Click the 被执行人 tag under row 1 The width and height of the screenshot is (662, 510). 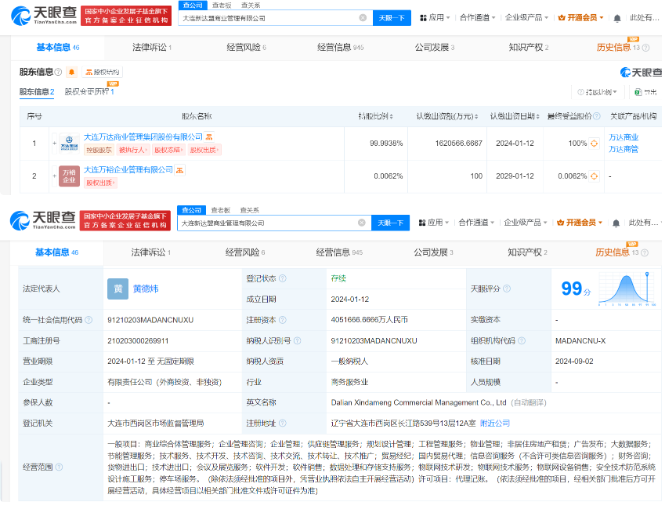coord(133,150)
